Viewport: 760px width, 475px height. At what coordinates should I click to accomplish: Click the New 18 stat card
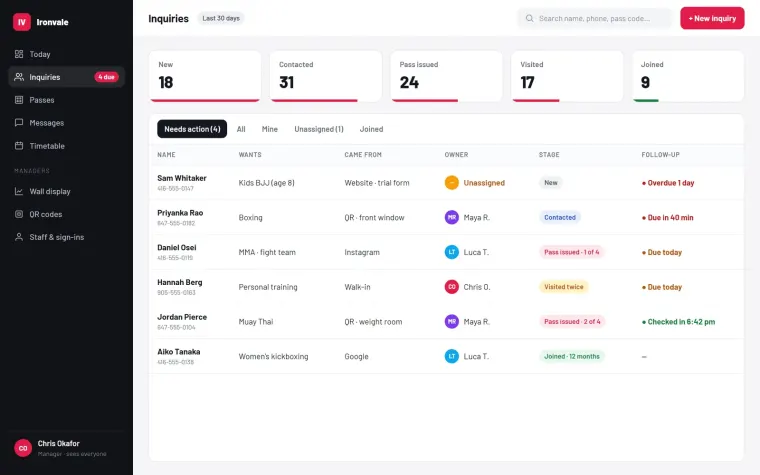pos(205,76)
